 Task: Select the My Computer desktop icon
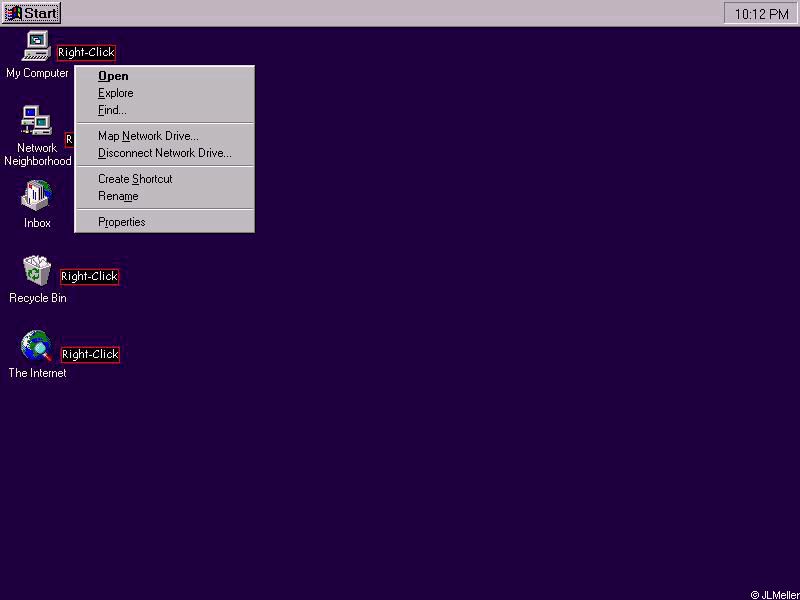coord(37,46)
